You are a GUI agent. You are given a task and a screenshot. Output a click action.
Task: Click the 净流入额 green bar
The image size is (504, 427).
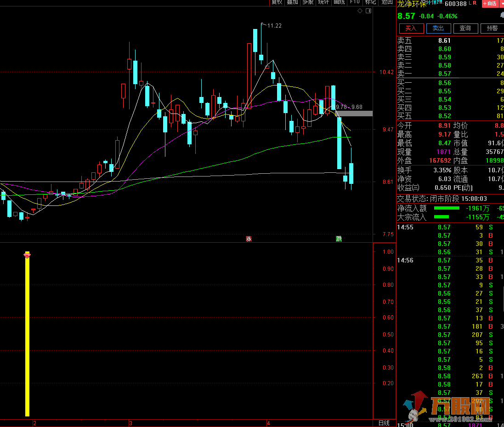point(447,208)
